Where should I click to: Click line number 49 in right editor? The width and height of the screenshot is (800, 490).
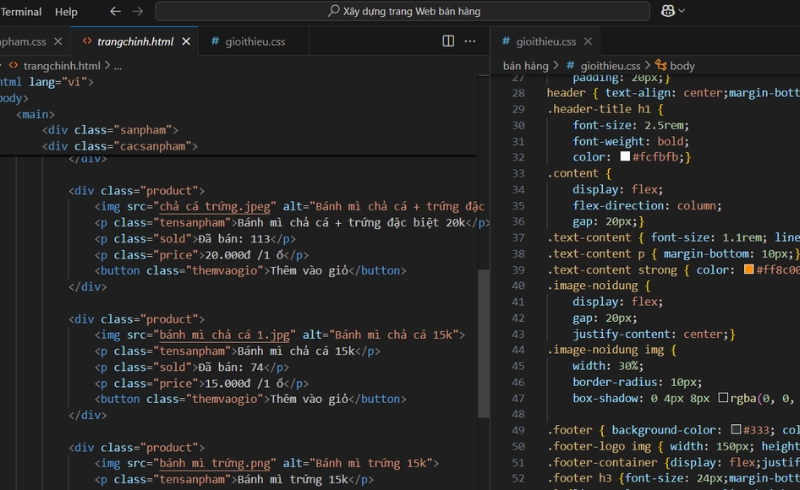point(518,430)
